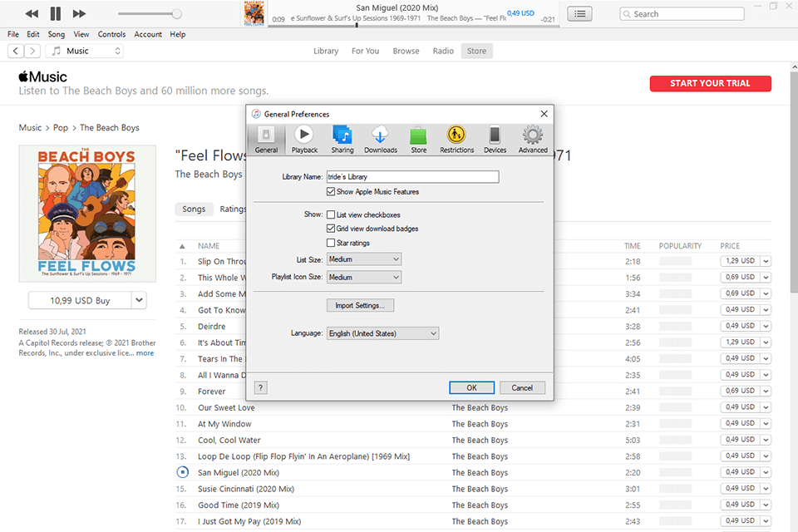Select the Store tab

[477, 51]
